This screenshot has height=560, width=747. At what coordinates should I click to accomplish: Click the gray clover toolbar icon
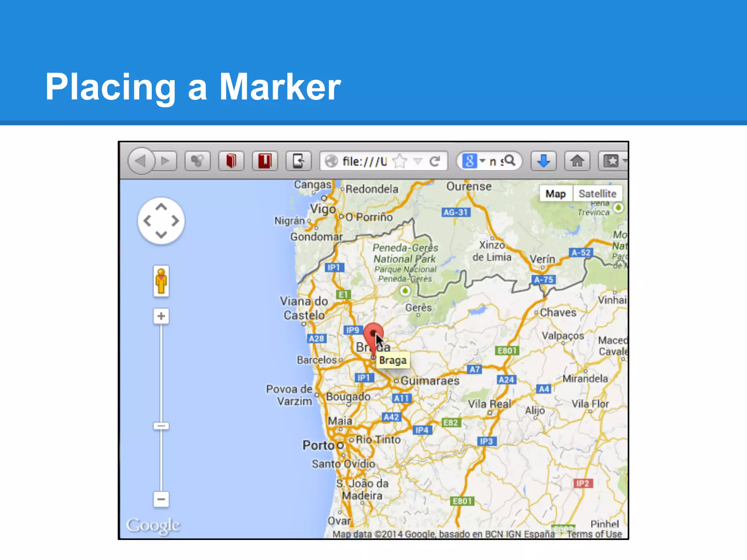tap(198, 161)
